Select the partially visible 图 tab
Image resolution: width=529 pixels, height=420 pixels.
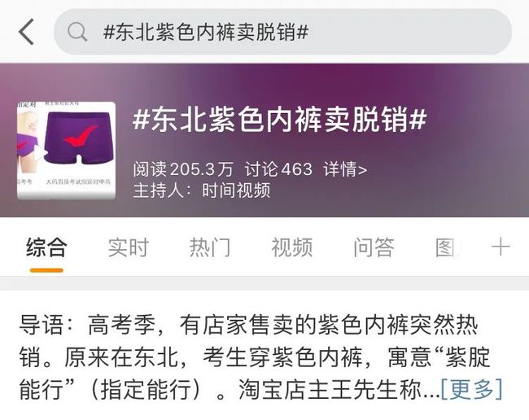coord(446,247)
